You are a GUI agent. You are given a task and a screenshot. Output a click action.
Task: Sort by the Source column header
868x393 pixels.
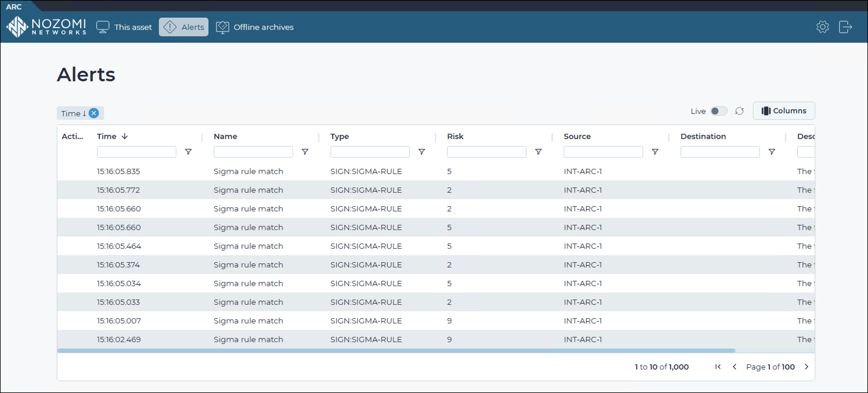[577, 137]
